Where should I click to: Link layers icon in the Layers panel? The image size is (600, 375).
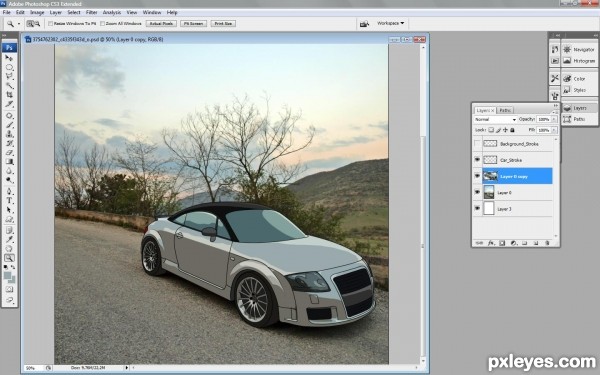click(x=479, y=243)
